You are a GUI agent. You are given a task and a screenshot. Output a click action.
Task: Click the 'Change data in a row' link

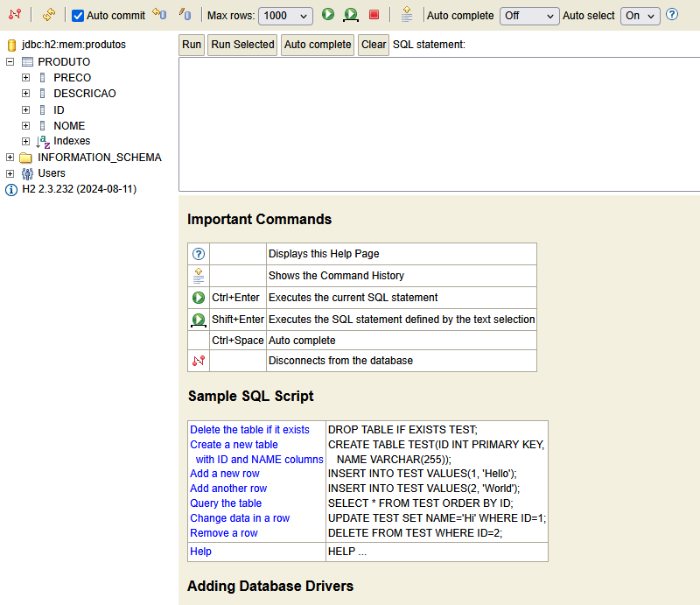click(240, 518)
